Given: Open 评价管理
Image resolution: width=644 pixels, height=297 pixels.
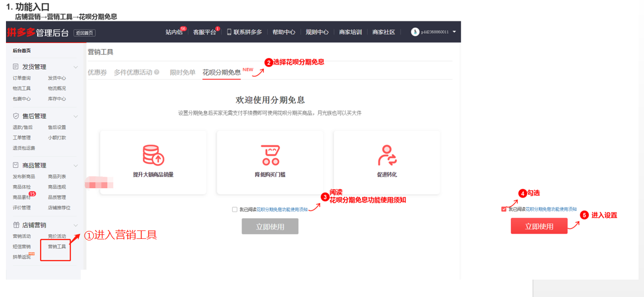Looking at the screenshot, I should [21, 208].
